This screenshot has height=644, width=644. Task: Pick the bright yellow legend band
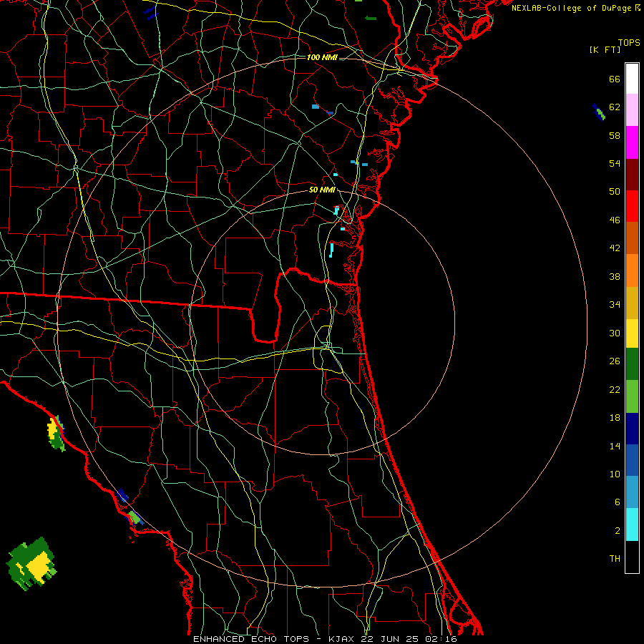click(632, 333)
